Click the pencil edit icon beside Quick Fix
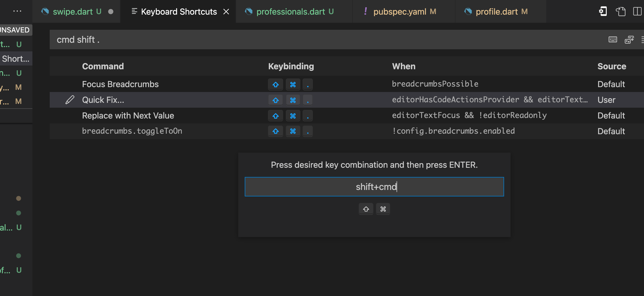Image resolution: width=644 pixels, height=296 pixels. click(70, 100)
